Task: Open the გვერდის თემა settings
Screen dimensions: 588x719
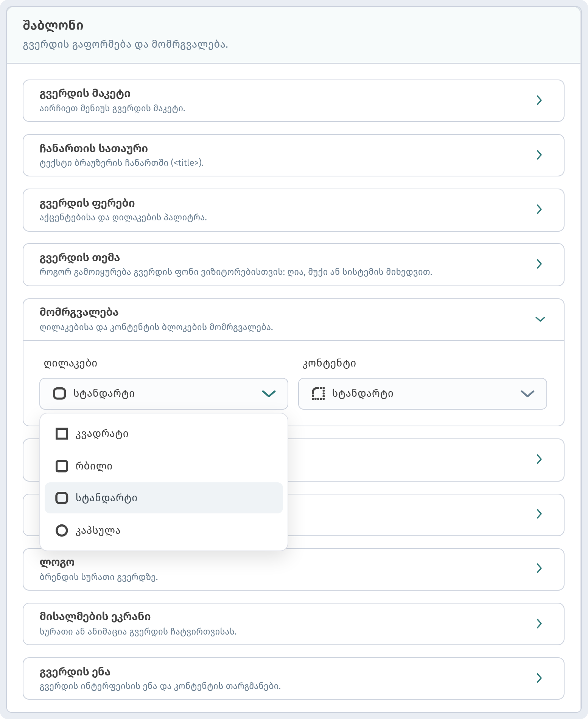Action: [294, 265]
